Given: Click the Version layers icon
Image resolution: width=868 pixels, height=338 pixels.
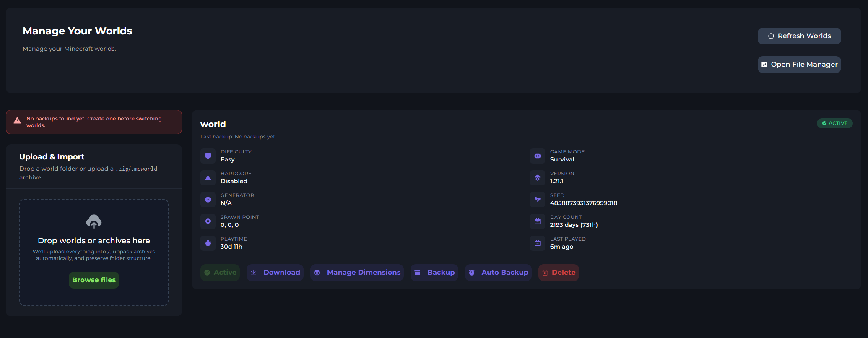Looking at the screenshot, I should click(538, 178).
